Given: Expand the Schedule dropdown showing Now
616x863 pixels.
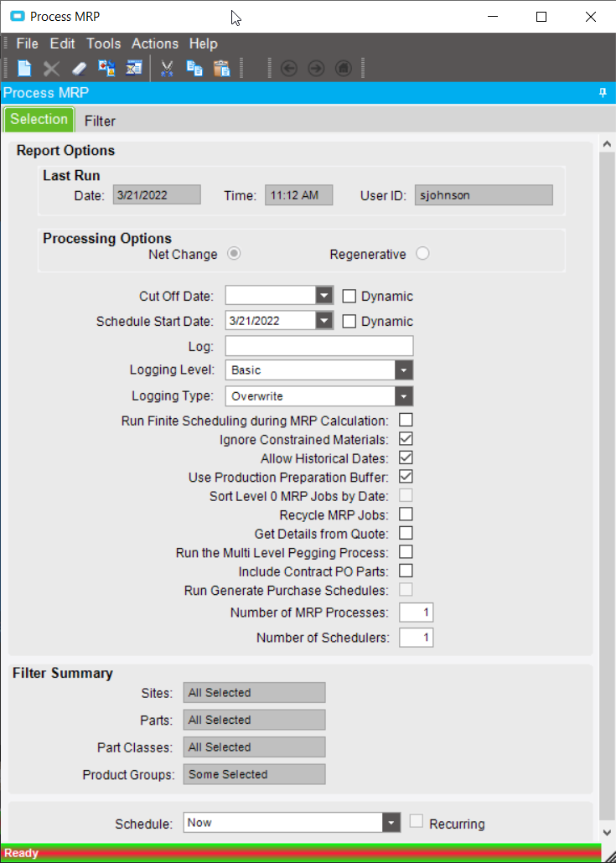Looking at the screenshot, I should pos(391,823).
